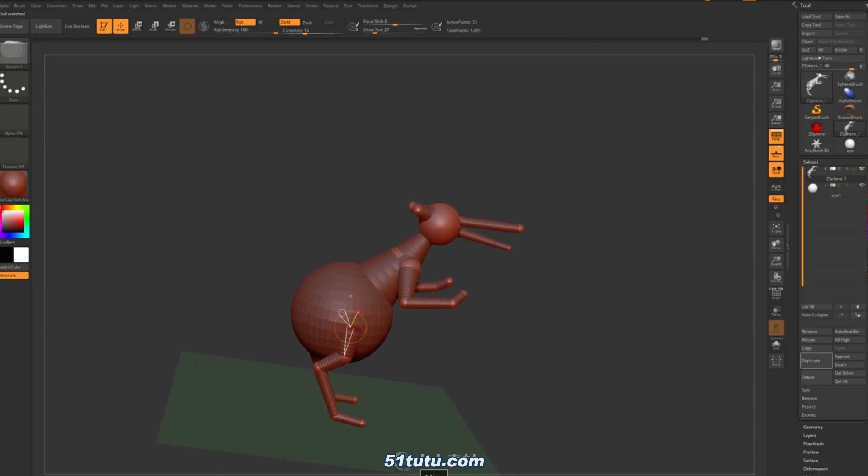
Task: Click the Duplicate subtool button
Action: pos(816,361)
